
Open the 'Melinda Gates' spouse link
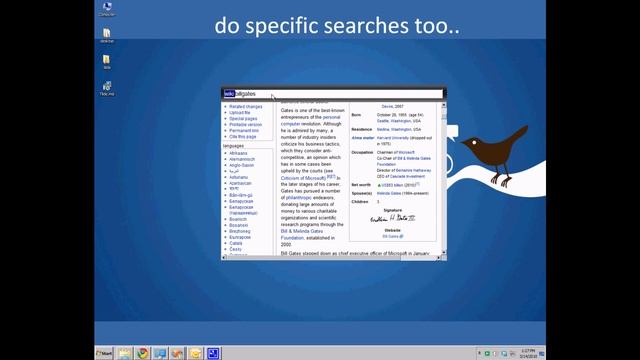click(389, 193)
